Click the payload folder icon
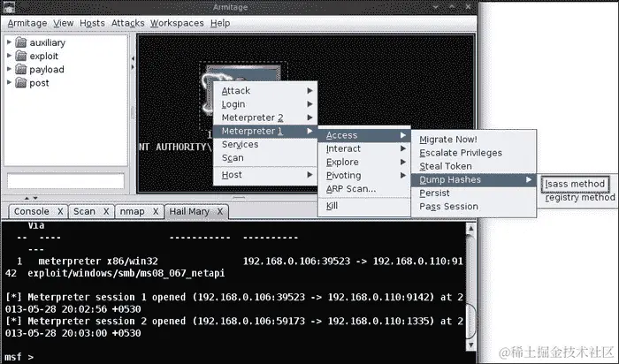Viewport: 619px width, 364px height. coord(21,69)
